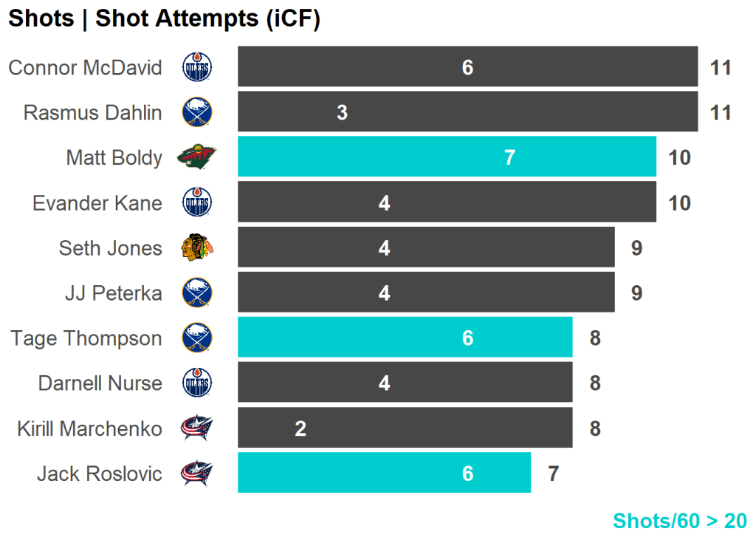Select the Evander Kane player name

click(97, 203)
